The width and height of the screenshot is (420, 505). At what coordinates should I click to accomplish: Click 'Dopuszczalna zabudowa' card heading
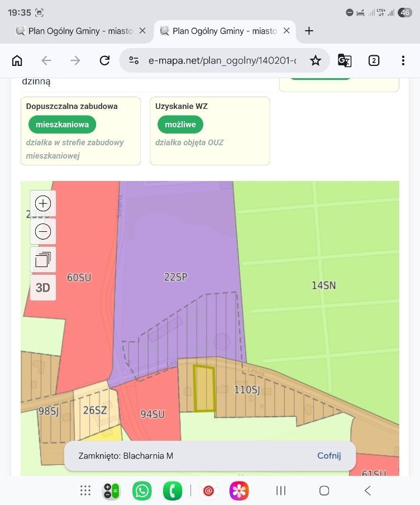72,106
